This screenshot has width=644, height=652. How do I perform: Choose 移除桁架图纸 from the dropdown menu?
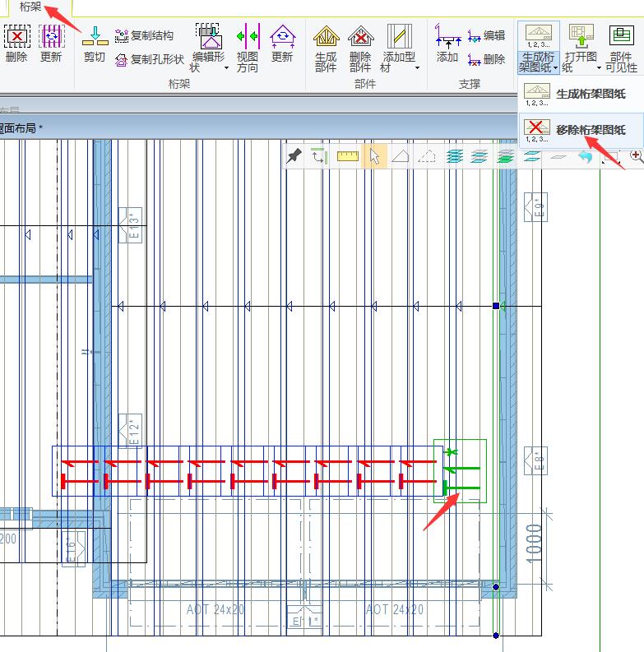(581, 130)
